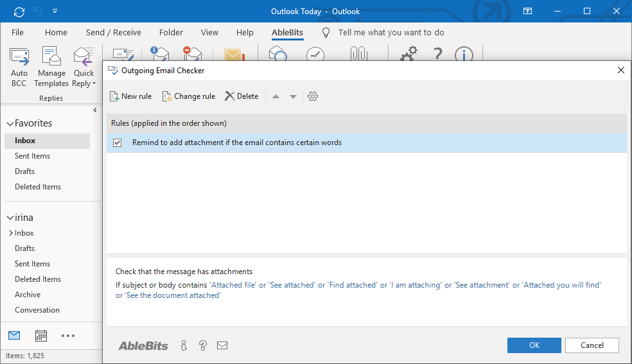Click the Outgoing Email Checker ribbon icon
The height and width of the screenshot is (364, 632).
tap(123, 54)
